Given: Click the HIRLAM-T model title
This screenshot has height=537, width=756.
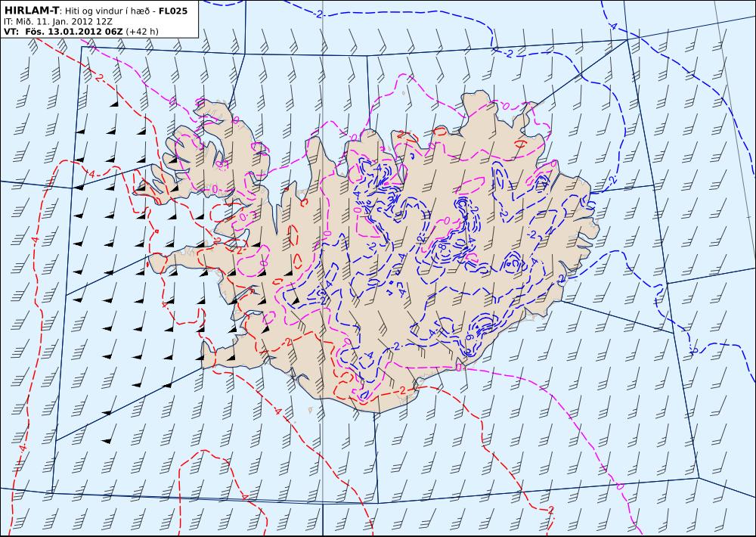Looking at the screenshot, I should point(32,10).
